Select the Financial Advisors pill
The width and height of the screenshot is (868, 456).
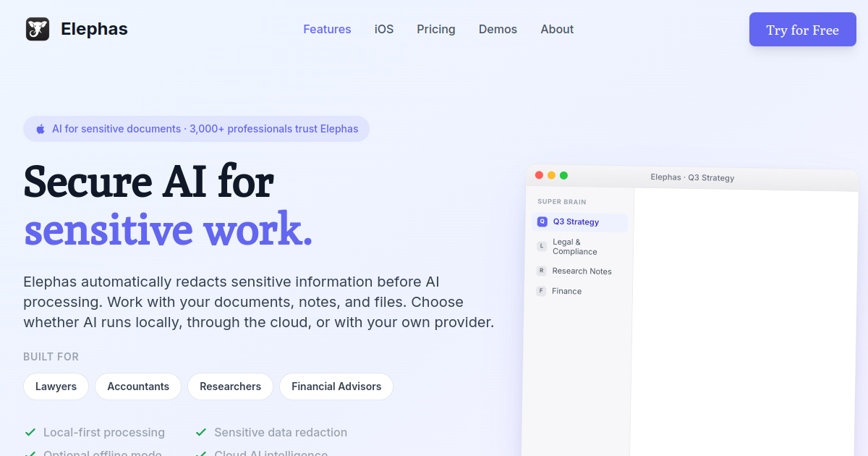336,387
